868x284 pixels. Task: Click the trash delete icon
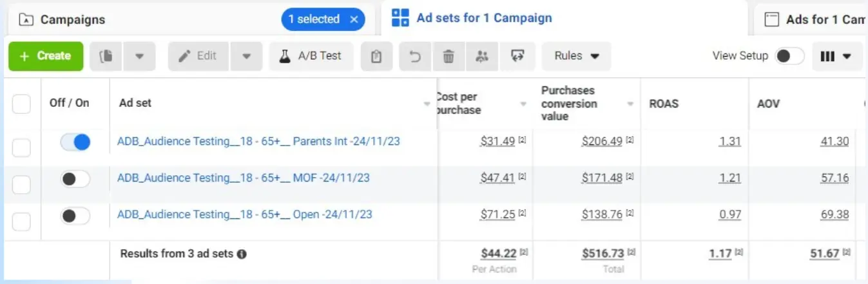click(448, 56)
